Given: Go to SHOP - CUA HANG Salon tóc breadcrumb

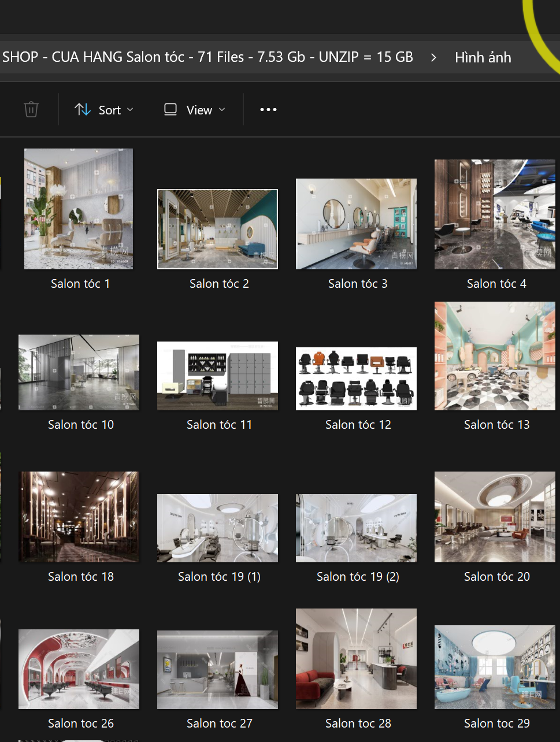Looking at the screenshot, I should (207, 57).
